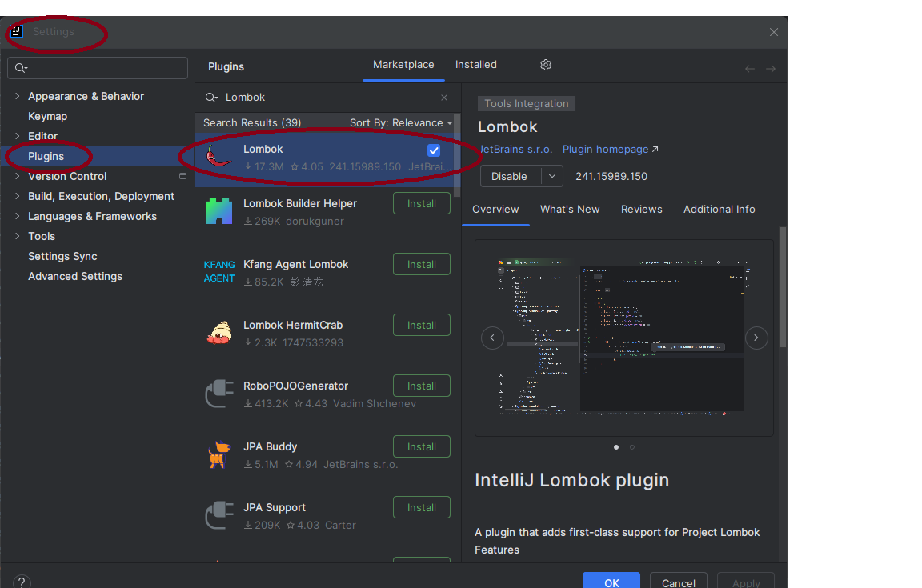Expand Appearance & Behavior section

tap(17, 96)
